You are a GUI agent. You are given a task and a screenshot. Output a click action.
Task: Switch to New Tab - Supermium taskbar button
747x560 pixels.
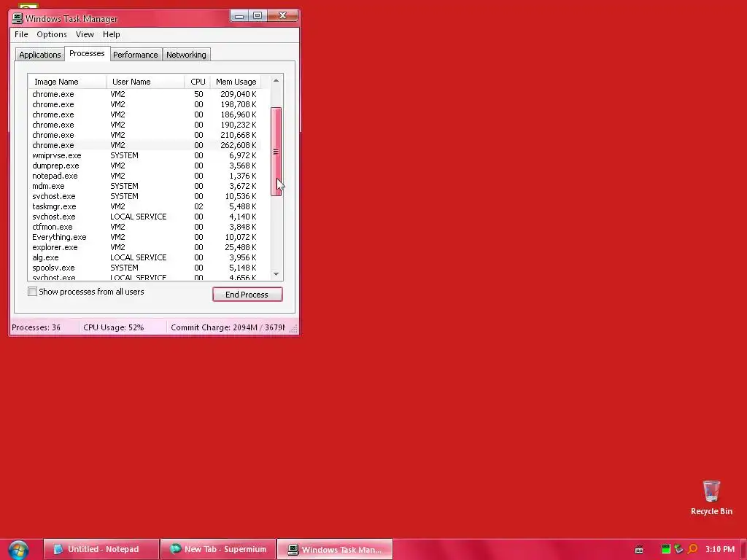[218, 550]
